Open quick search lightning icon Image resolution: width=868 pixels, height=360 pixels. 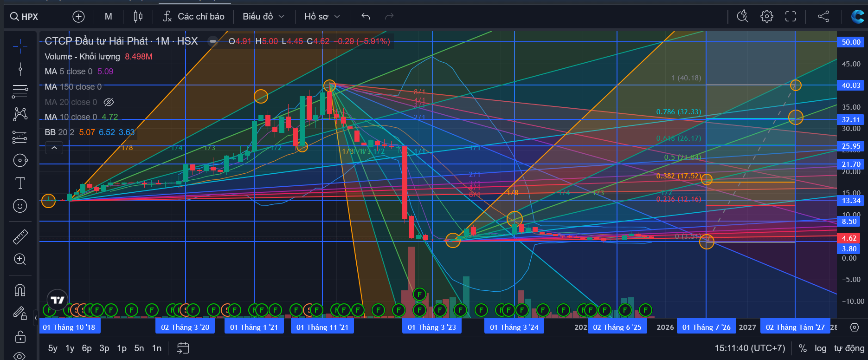click(x=743, y=17)
